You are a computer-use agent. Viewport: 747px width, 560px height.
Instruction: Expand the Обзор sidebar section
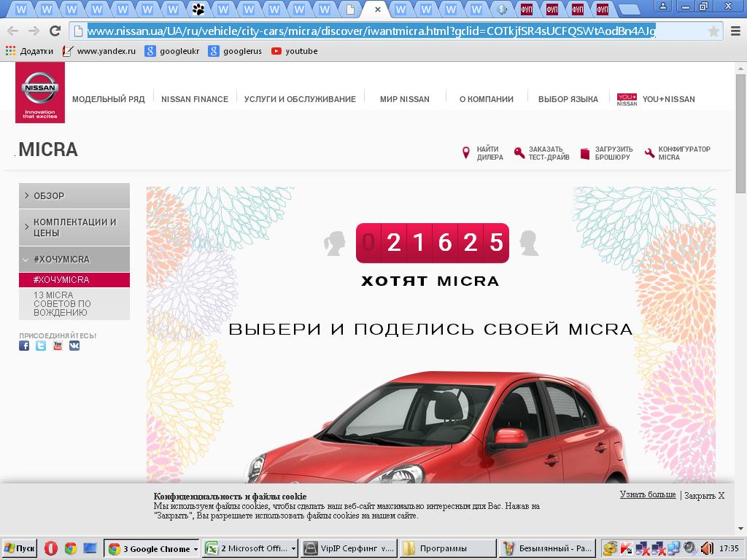(74, 195)
